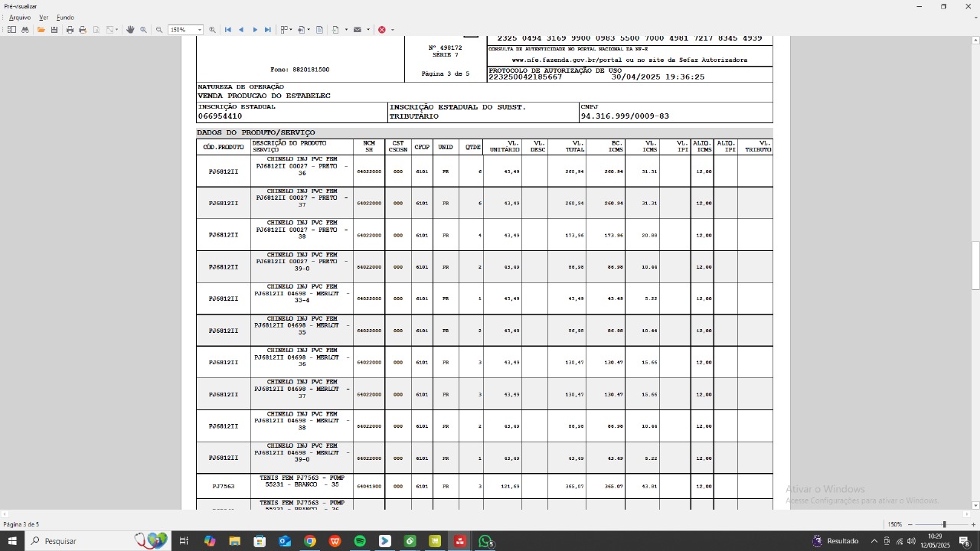Jump to the last page
The height and width of the screenshot is (551, 980).
268,30
